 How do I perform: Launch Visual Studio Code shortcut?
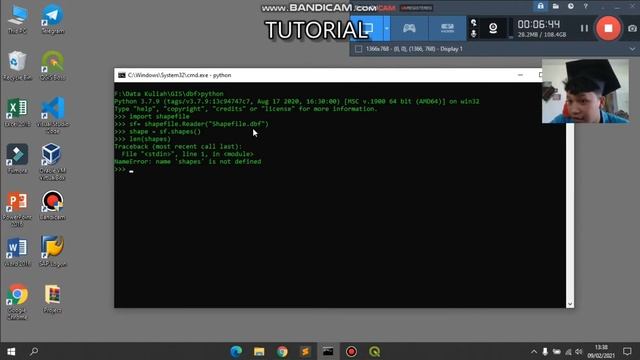click(x=53, y=115)
